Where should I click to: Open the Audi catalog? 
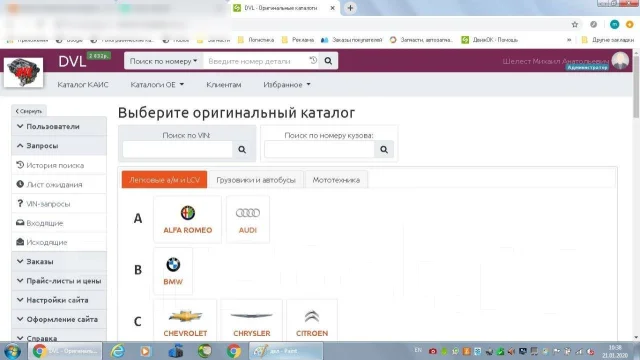(x=248, y=220)
